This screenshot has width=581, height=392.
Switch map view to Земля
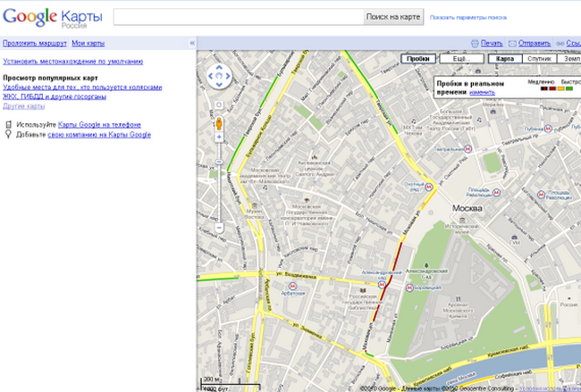(568, 58)
